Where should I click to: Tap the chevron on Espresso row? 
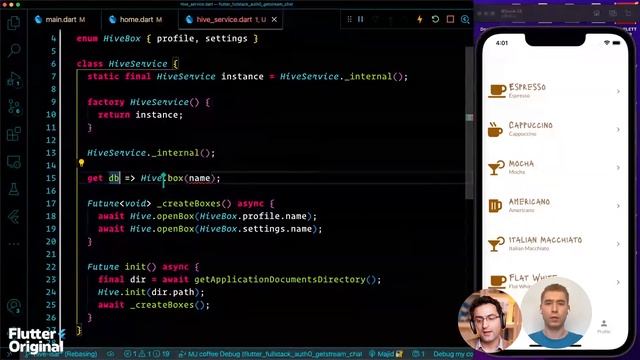(x=618, y=91)
